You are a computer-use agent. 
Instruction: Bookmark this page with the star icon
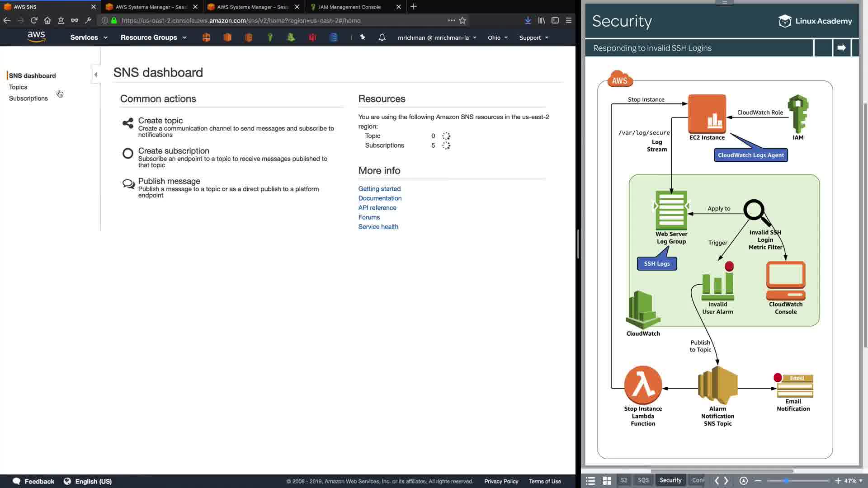462,20
